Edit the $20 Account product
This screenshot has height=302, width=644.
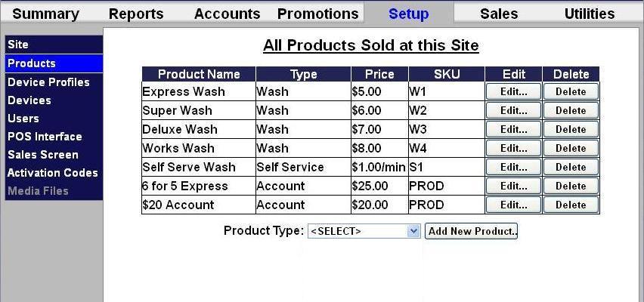pyautogui.click(x=514, y=205)
